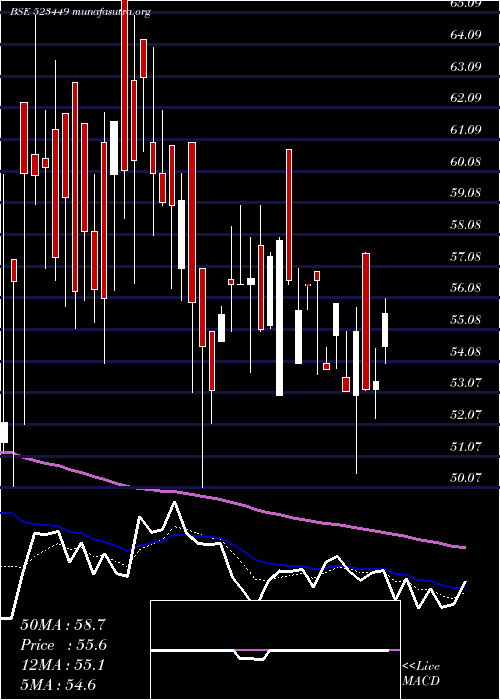Click the <<Live MACD label

(x=421, y=674)
